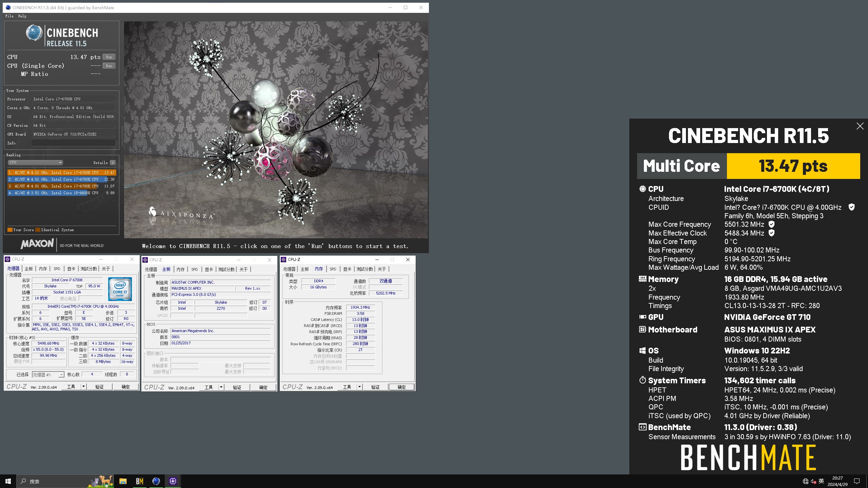This screenshot has height=488, width=868.
Task: Click title icon of middle CPU-Z window
Action: [145, 260]
